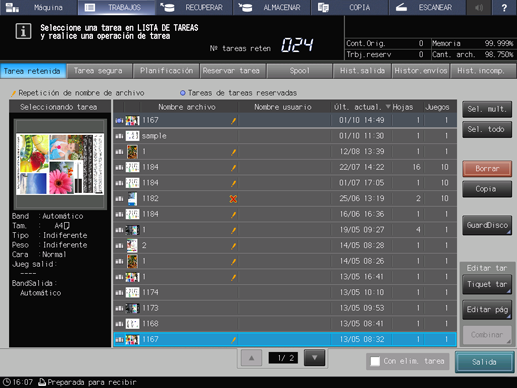Sort list by Nombre usuario column
The height and width of the screenshot is (388, 517).
pyautogui.click(x=284, y=107)
